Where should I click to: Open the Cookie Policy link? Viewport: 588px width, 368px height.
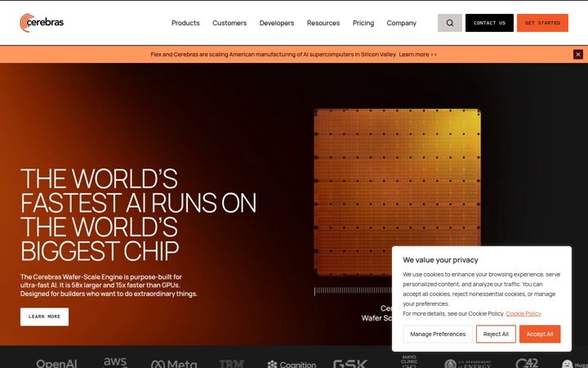point(523,313)
